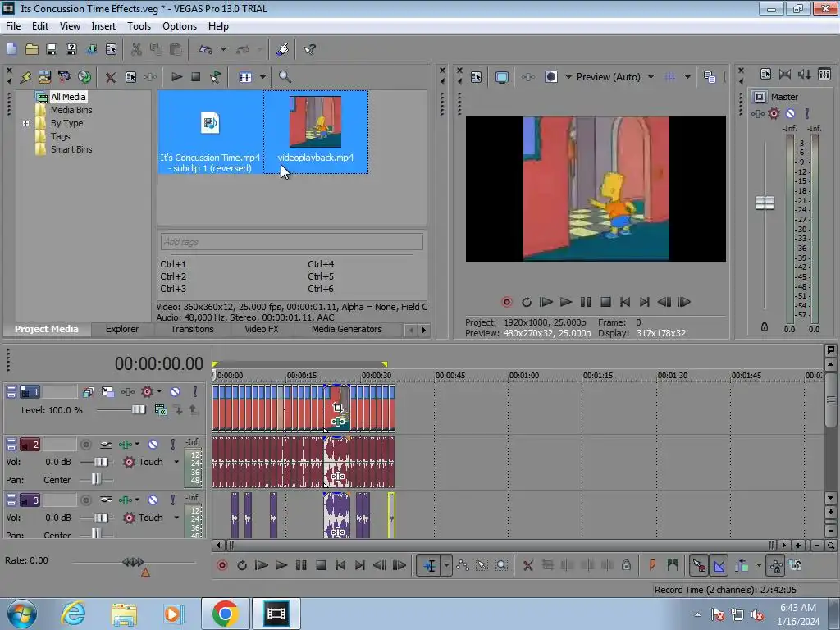Switch to the Transitions tab

click(x=192, y=329)
